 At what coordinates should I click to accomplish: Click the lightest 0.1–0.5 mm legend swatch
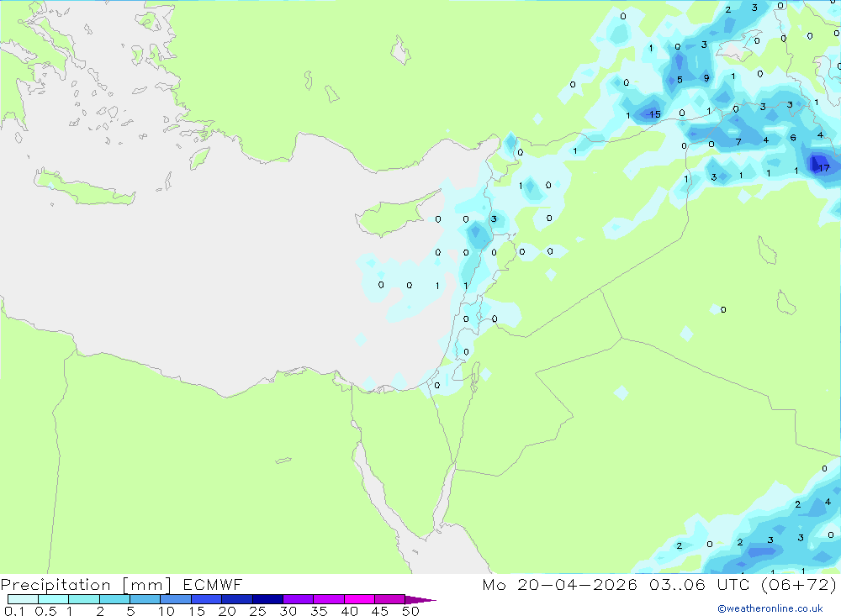click(x=23, y=599)
